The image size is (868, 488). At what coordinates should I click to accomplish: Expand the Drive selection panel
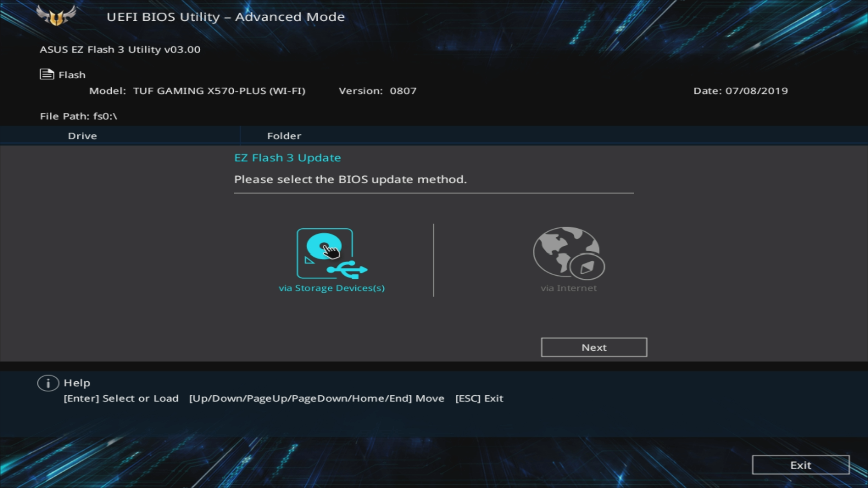click(82, 136)
